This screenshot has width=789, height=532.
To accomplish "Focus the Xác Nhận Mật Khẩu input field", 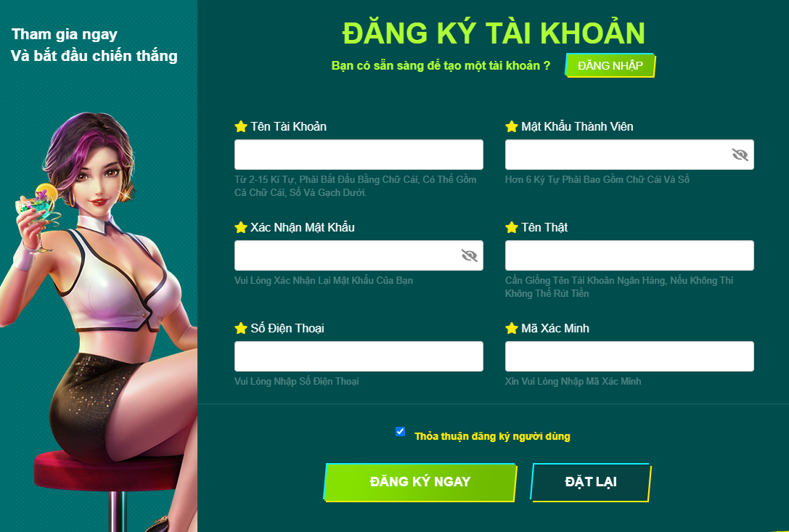I will [x=359, y=255].
